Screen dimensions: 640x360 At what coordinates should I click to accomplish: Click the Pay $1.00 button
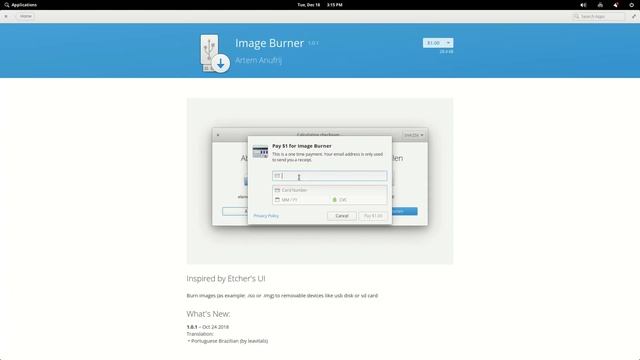click(x=373, y=216)
